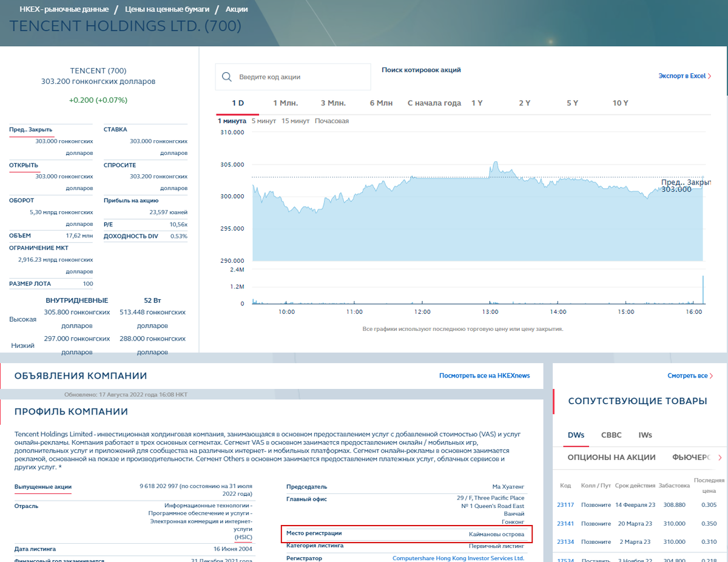The image size is (728, 562).
Task: Click the P/E value 10,56x
Action: [178, 224]
